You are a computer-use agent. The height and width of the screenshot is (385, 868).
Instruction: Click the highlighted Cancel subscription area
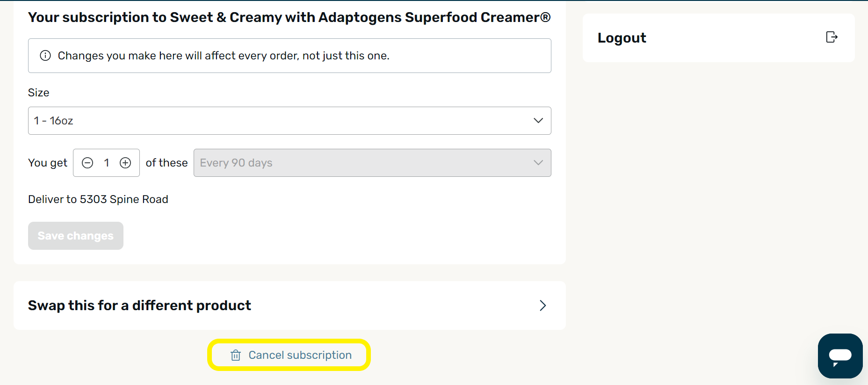[289, 355]
